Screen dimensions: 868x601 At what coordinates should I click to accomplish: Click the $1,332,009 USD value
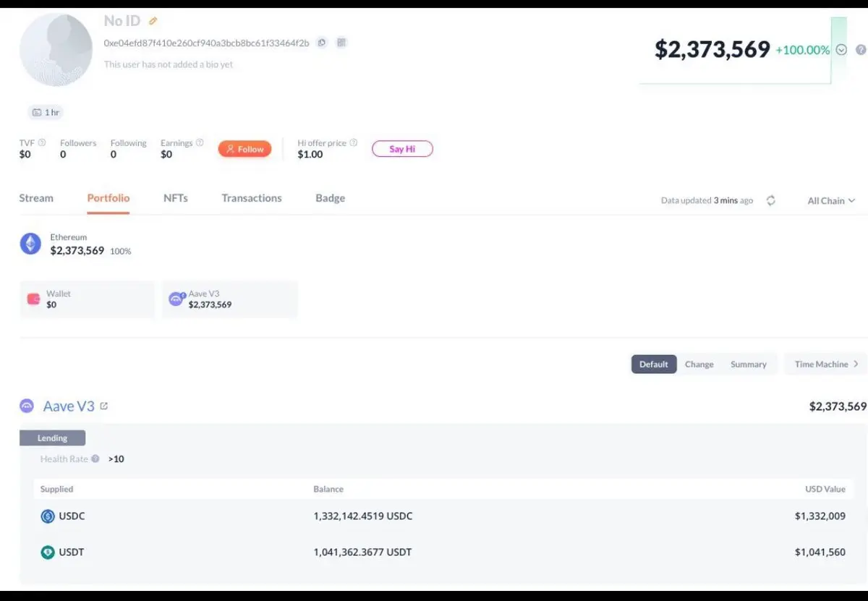point(820,516)
